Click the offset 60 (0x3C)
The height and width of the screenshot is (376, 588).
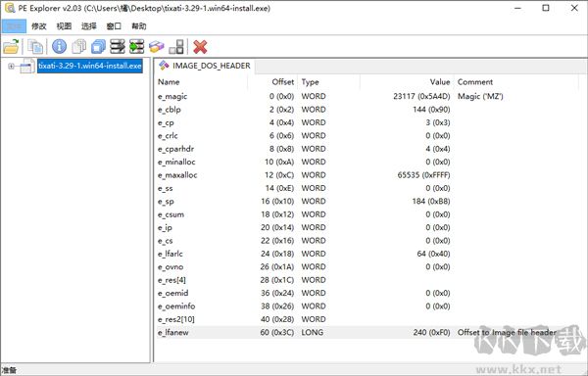pyautogui.click(x=277, y=333)
